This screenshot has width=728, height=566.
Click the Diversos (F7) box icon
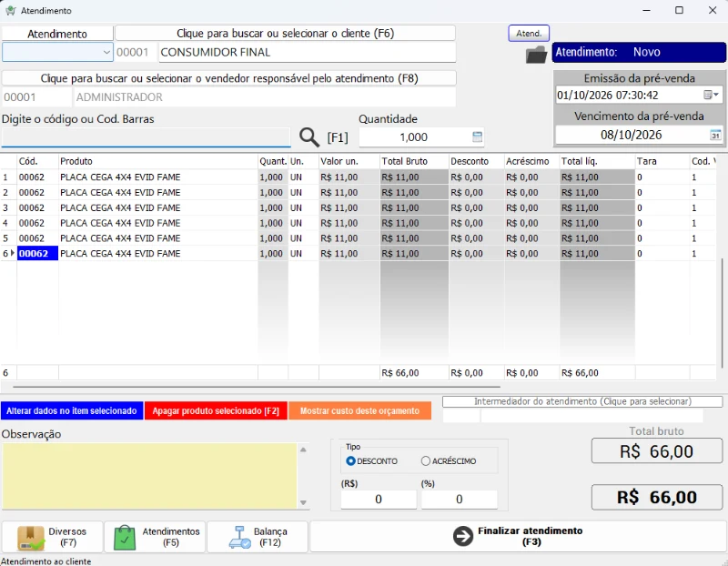coord(31,538)
